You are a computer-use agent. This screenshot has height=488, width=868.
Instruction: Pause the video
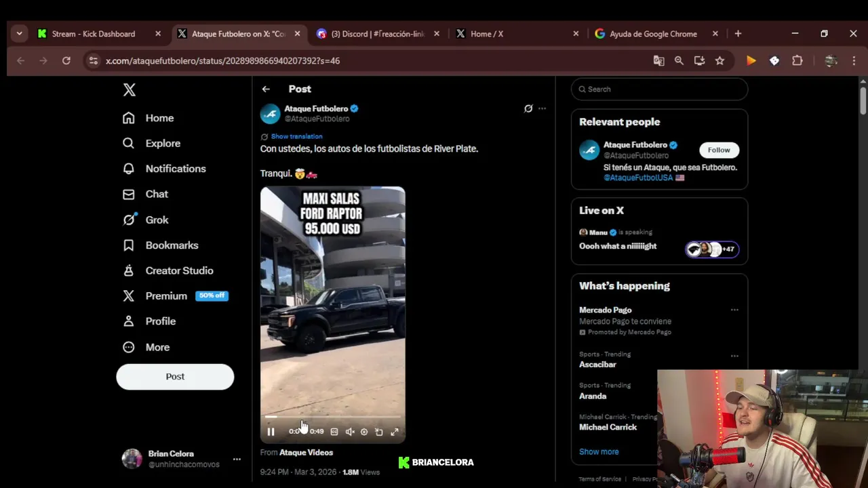point(271,432)
